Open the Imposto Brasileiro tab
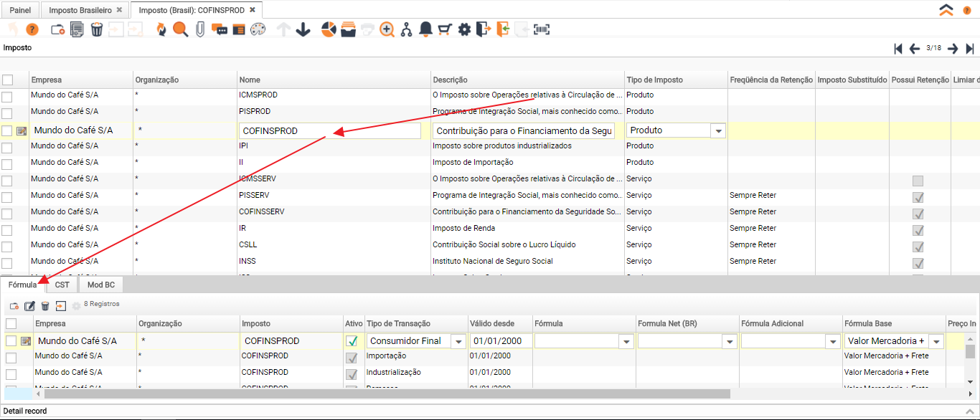The height and width of the screenshot is (420, 980). pos(80,10)
